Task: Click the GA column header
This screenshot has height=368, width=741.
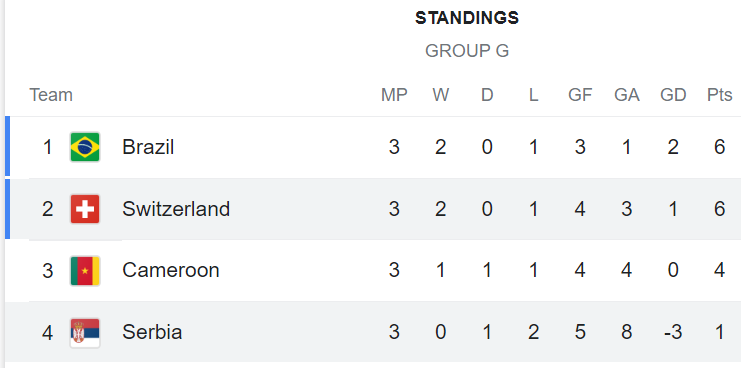Action: (627, 95)
